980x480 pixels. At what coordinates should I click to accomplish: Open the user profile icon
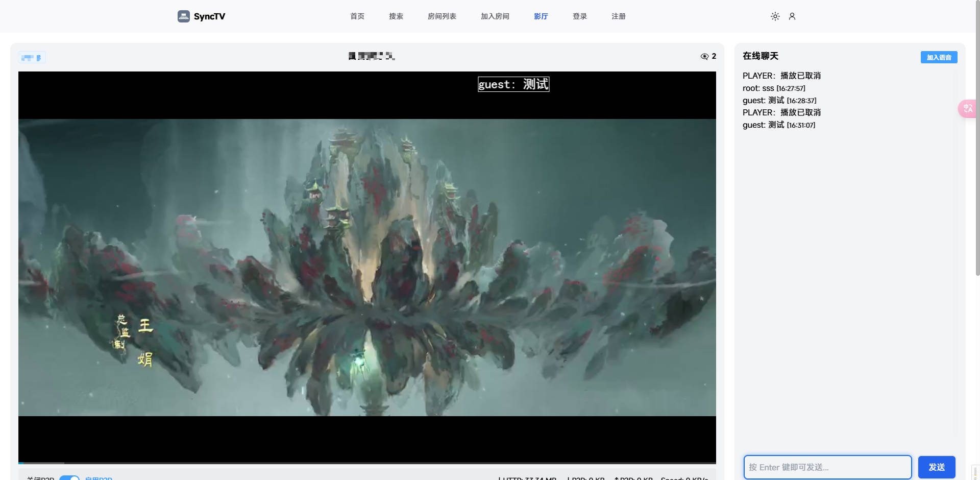click(x=792, y=16)
